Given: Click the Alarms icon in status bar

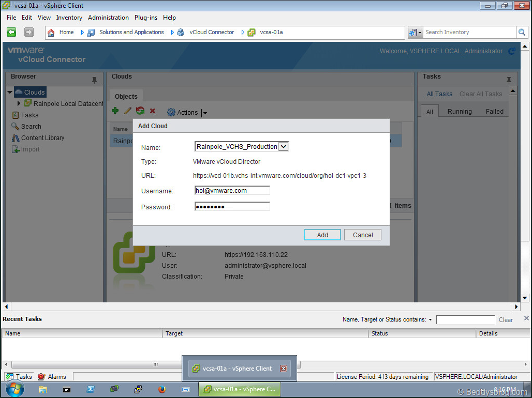Looking at the screenshot, I should pos(41,377).
